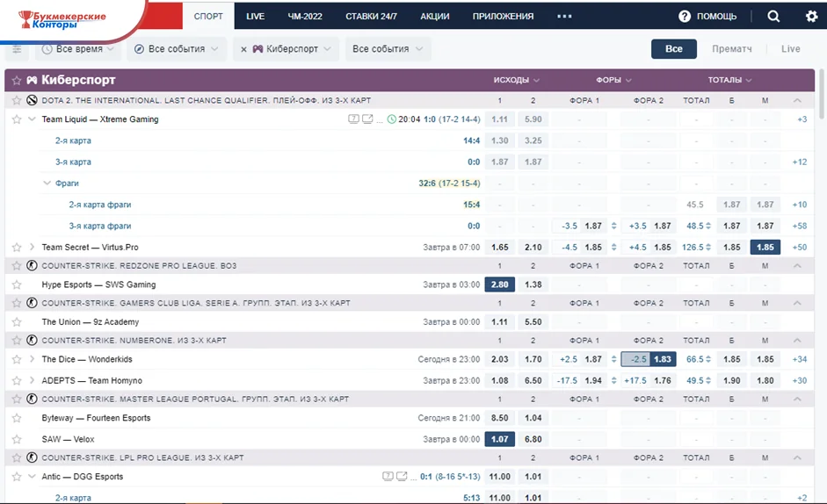827x504 pixels.
Task: Open broadcast icon for Antic — DGG Esports
Action: [x=402, y=477]
